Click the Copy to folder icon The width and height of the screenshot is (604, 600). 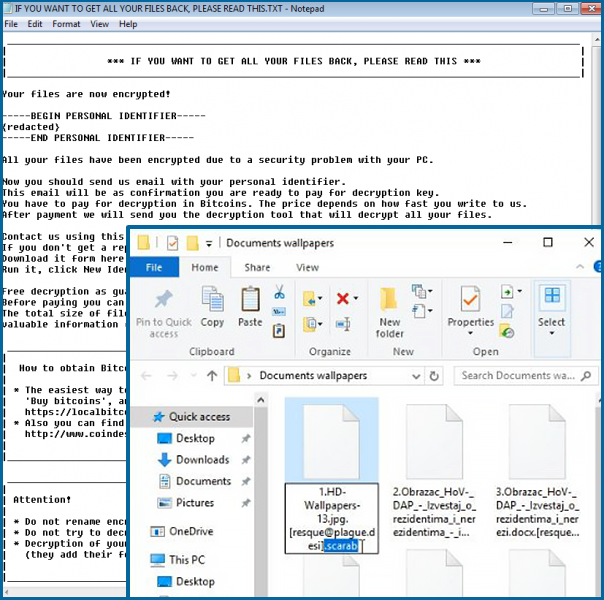click(309, 324)
